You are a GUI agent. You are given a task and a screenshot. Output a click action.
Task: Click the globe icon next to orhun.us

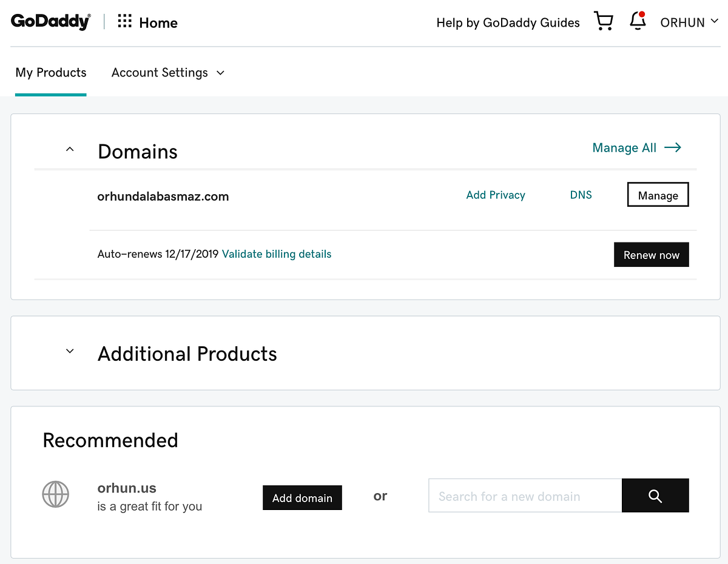[x=55, y=494]
